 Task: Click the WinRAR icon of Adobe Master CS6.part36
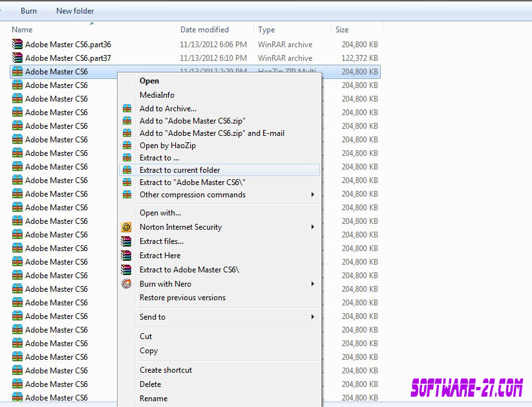(17, 44)
